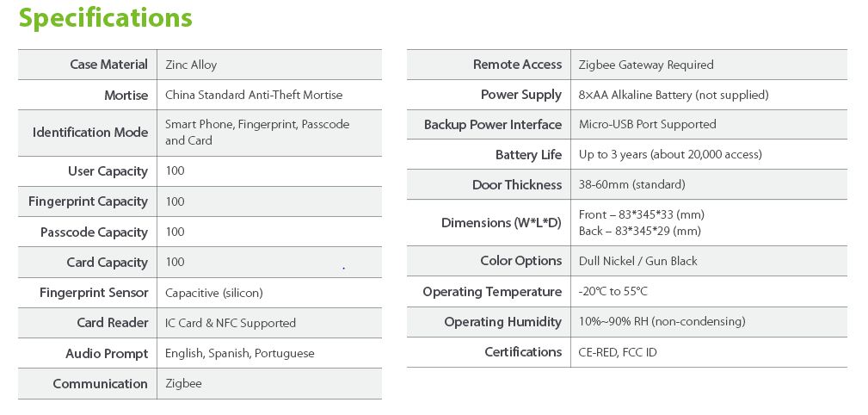The width and height of the screenshot is (868, 415).
Task: Select IC Card & NFC Supported text
Action: (x=231, y=323)
